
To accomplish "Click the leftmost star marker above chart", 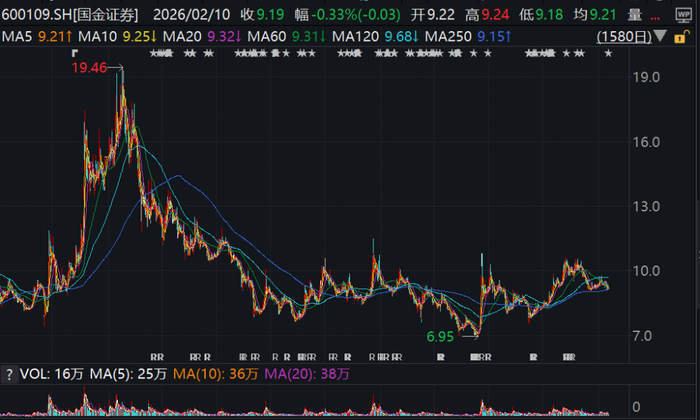I will click(153, 54).
